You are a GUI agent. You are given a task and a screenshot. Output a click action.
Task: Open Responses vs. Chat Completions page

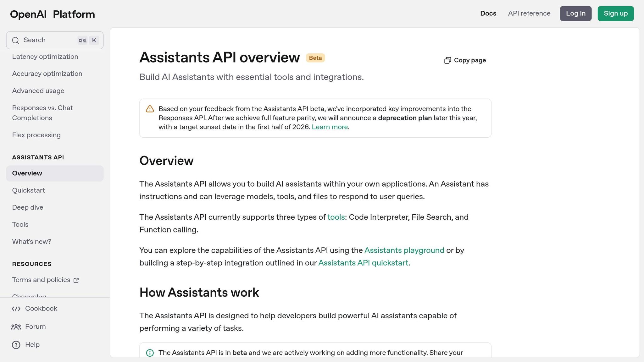coord(42,113)
